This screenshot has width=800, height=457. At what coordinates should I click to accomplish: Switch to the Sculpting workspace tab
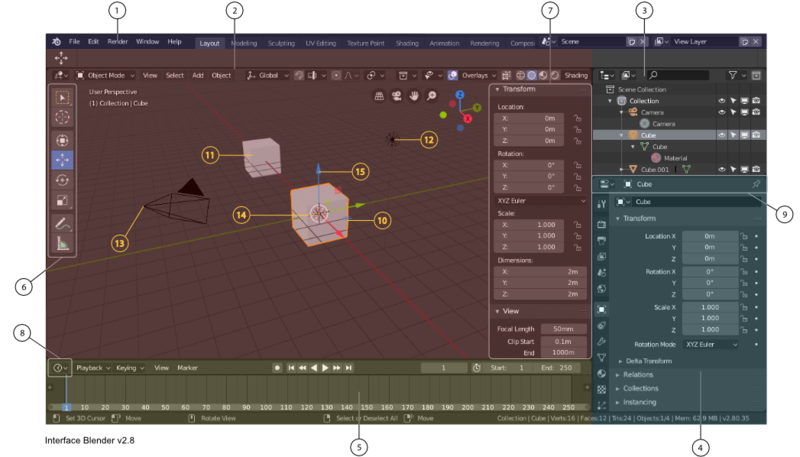pyautogui.click(x=282, y=43)
